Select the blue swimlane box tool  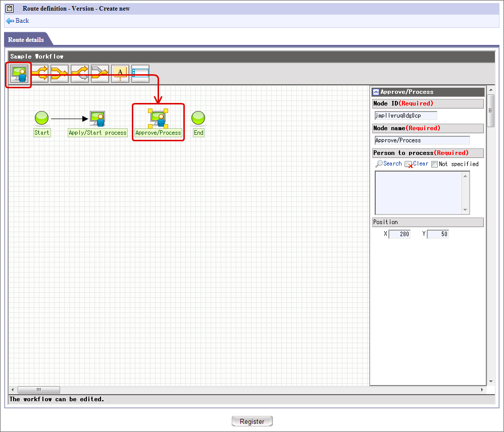140,74
